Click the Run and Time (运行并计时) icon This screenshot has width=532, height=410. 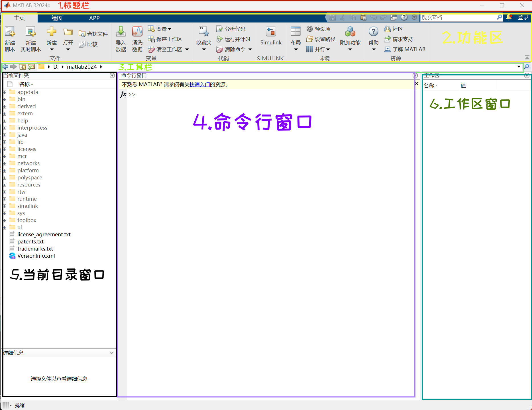click(x=219, y=39)
